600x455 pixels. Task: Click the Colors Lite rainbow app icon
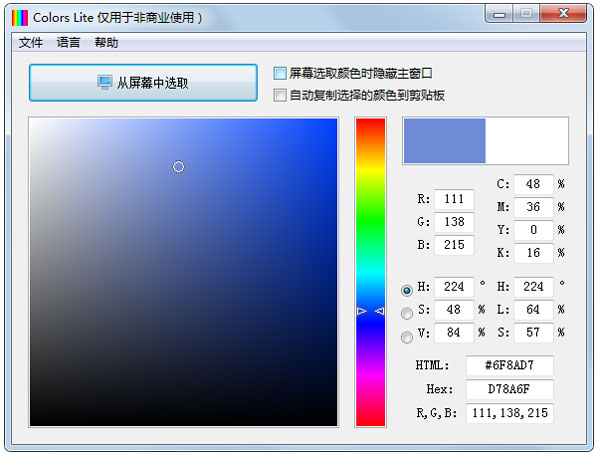point(20,18)
